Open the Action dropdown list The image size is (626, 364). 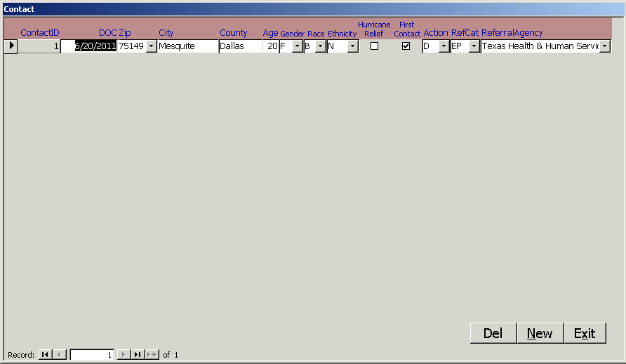444,46
